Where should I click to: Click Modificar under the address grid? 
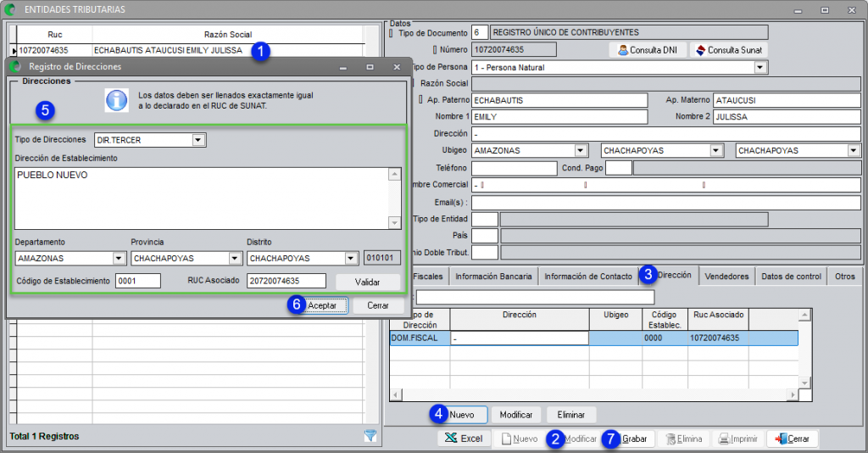(x=516, y=414)
